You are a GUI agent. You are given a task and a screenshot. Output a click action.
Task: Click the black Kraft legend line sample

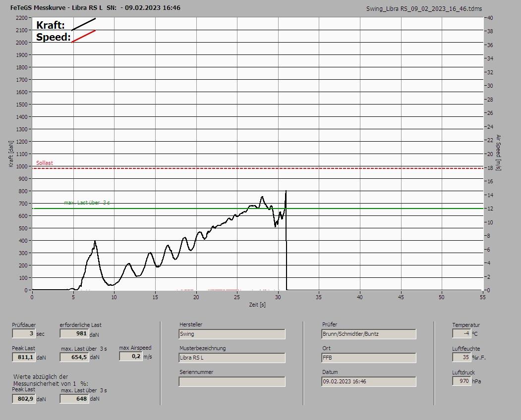84,24
